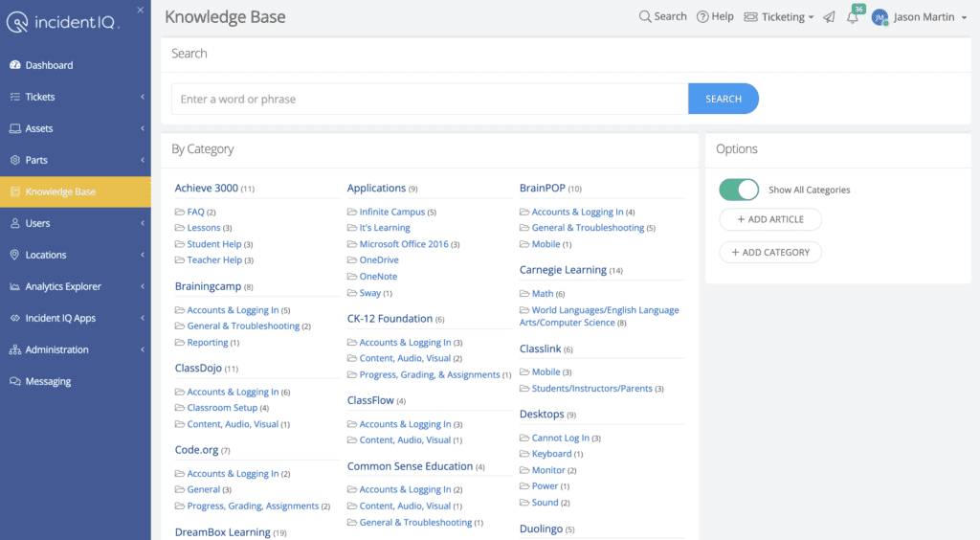This screenshot has height=540, width=980.
Task: Click the Parts gear icon
Action: 15,160
